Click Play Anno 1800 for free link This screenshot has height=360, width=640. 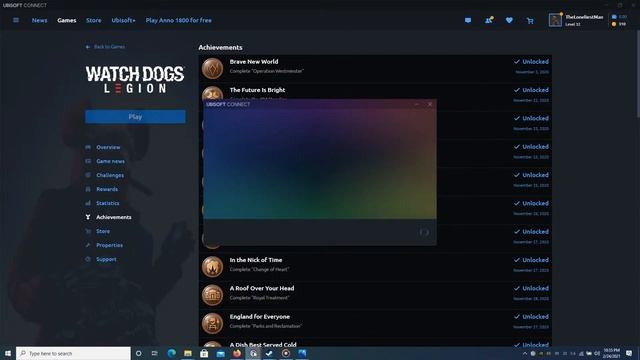pos(178,20)
